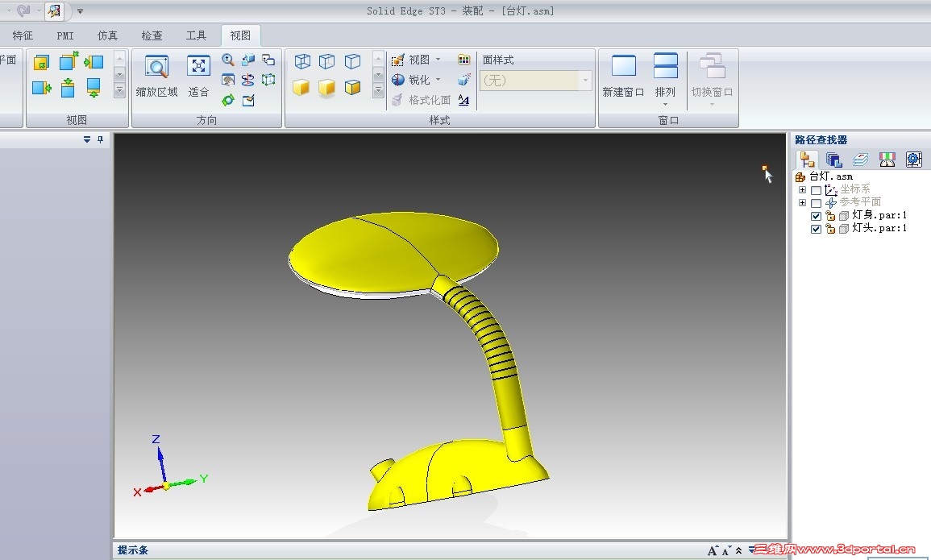Viewport: 931px width, 560px height.
Task: Select the 视图 ribbon tab
Action: coord(240,35)
